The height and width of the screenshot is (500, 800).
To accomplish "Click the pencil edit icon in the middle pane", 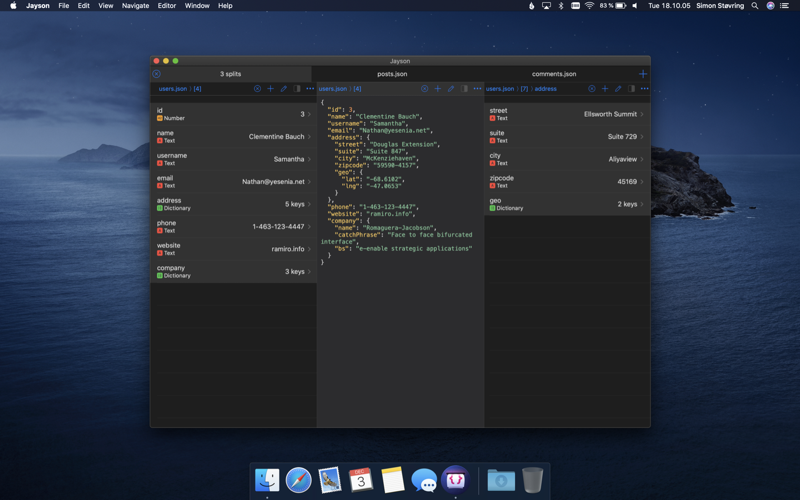I will point(450,89).
